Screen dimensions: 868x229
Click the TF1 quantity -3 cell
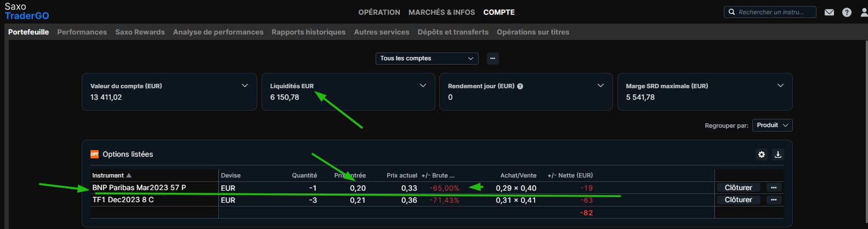(313, 200)
